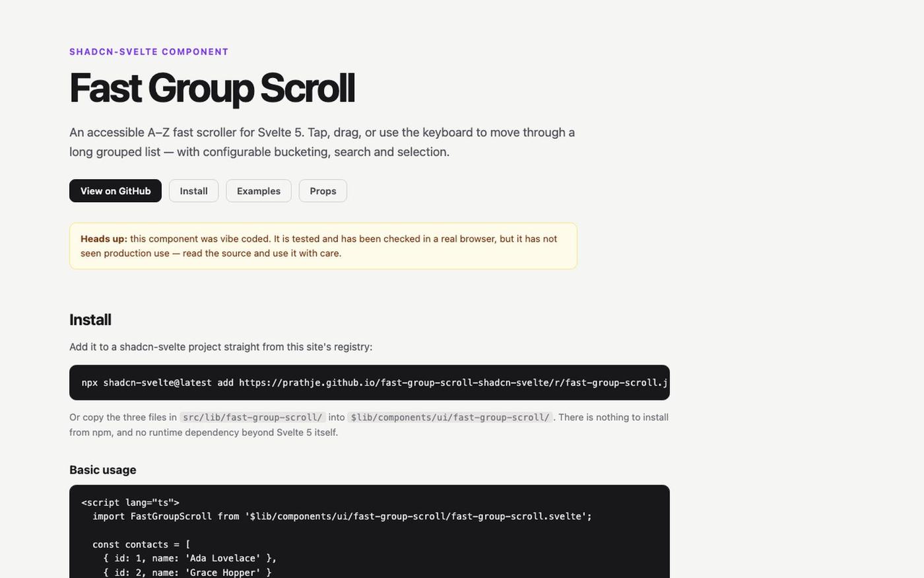Click the <script lang="ts"> code line
This screenshot has height=578, width=924.
point(130,503)
